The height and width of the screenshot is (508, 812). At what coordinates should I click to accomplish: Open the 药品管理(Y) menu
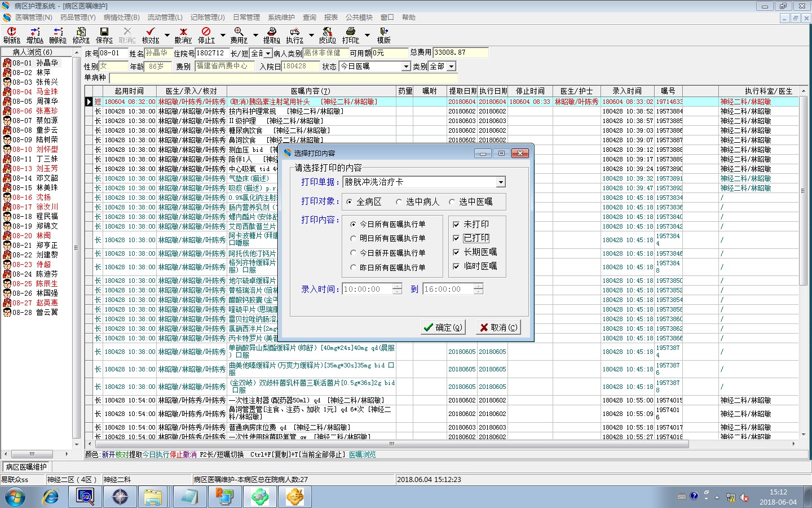click(78, 17)
